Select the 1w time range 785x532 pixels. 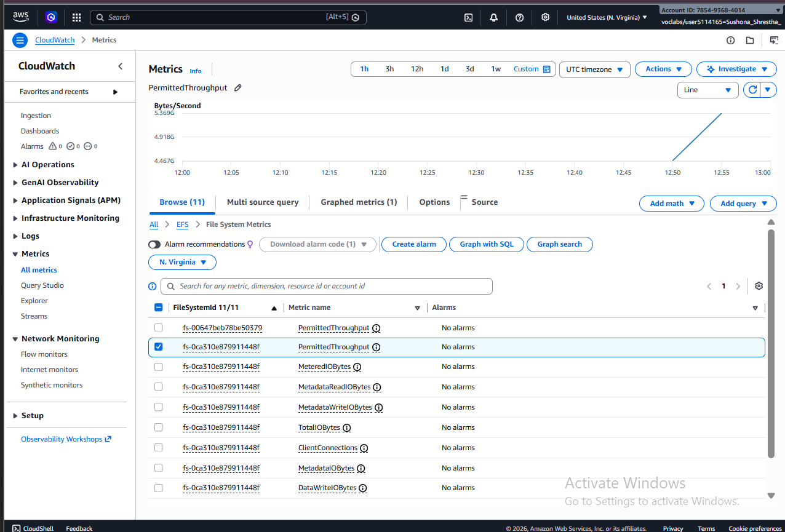(x=496, y=69)
